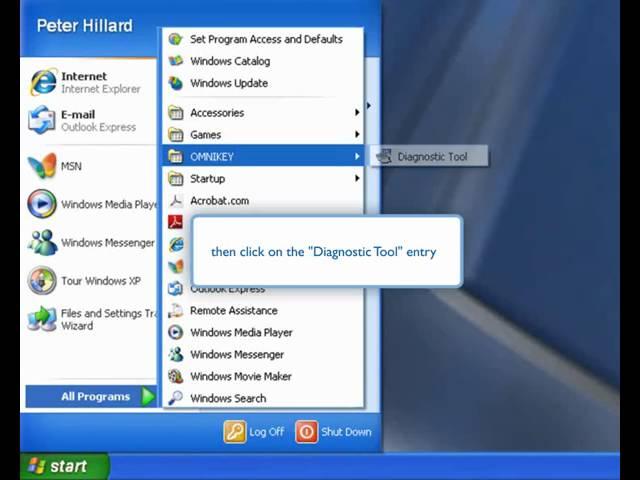640x480 pixels.
Task: Open Files and Settings Transfer Wizard icon
Action: (42, 319)
